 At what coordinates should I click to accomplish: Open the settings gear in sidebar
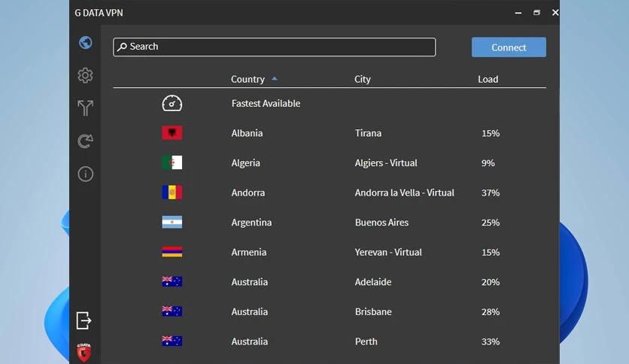pyautogui.click(x=85, y=75)
